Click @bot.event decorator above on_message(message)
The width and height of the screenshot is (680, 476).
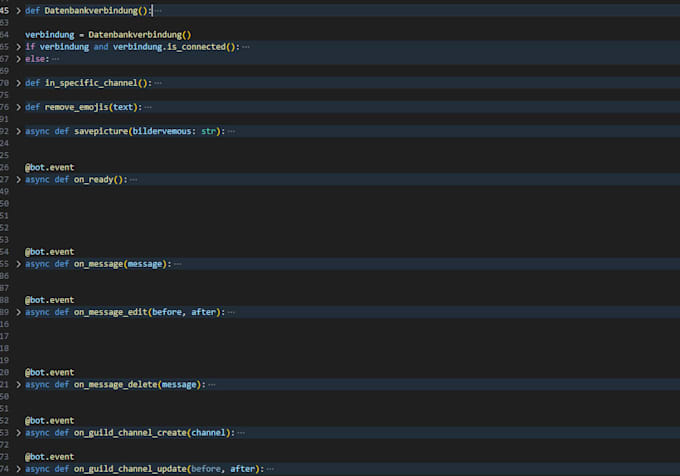[49, 252]
